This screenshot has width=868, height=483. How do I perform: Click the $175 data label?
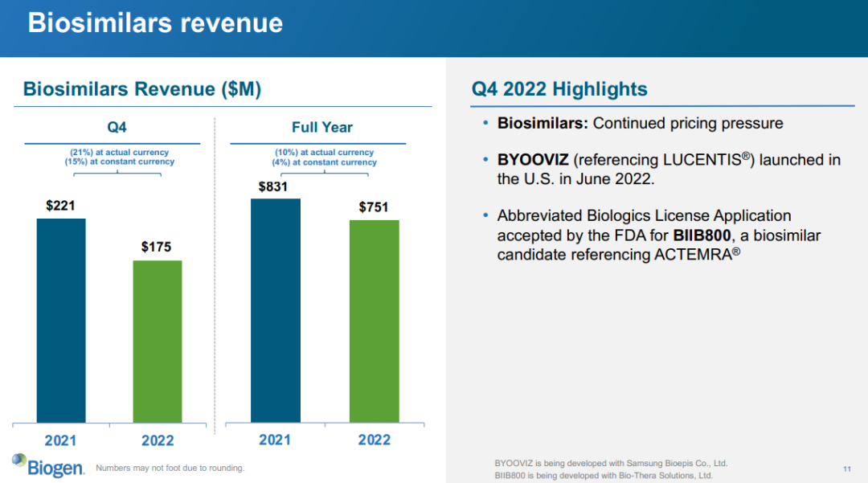157,248
